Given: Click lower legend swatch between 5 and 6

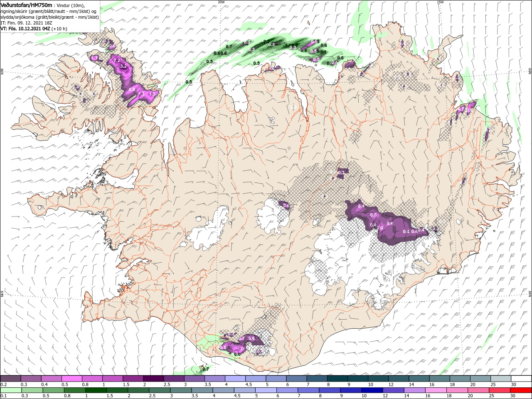Looking at the screenshot, I should pyautogui.click(x=266, y=390).
